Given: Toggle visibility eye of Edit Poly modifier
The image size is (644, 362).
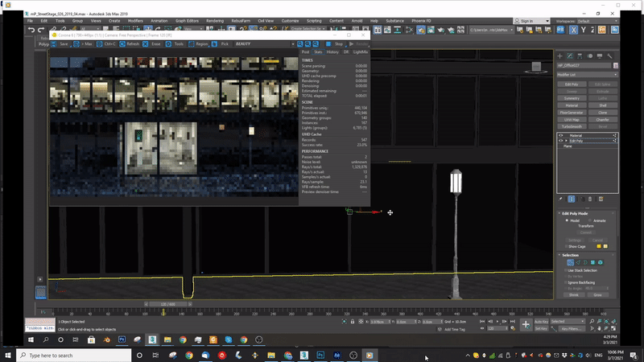Looking at the screenshot, I should pyautogui.click(x=561, y=140).
